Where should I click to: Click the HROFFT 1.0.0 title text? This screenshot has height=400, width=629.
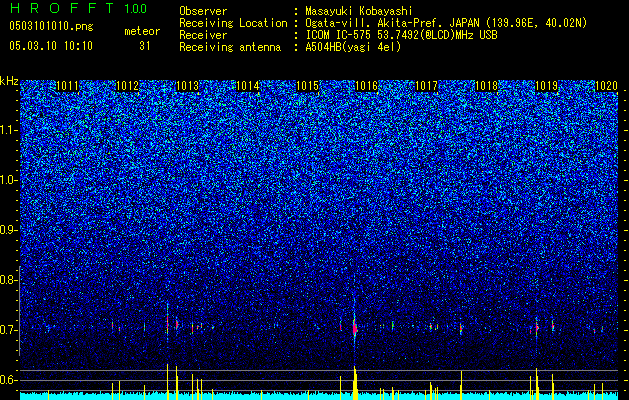(x=79, y=8)
